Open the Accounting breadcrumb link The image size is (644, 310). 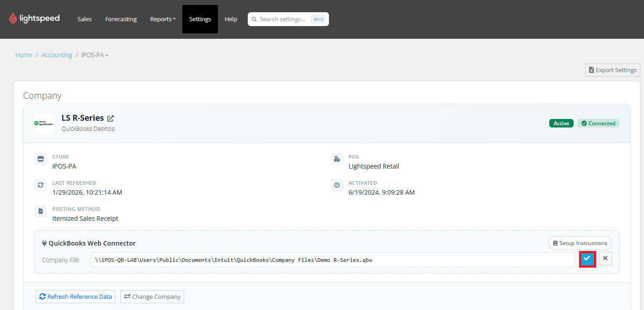click(57, 55)
